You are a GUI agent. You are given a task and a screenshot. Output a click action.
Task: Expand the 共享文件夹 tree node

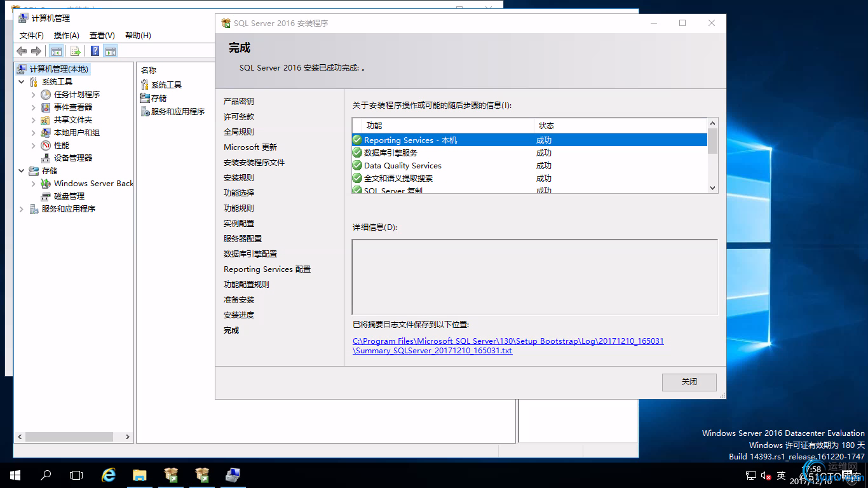tap(34, 120)
